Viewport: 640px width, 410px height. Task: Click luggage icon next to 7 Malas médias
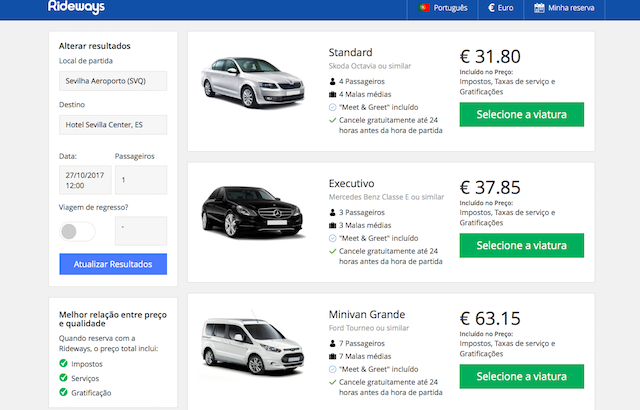click(332, 357)
